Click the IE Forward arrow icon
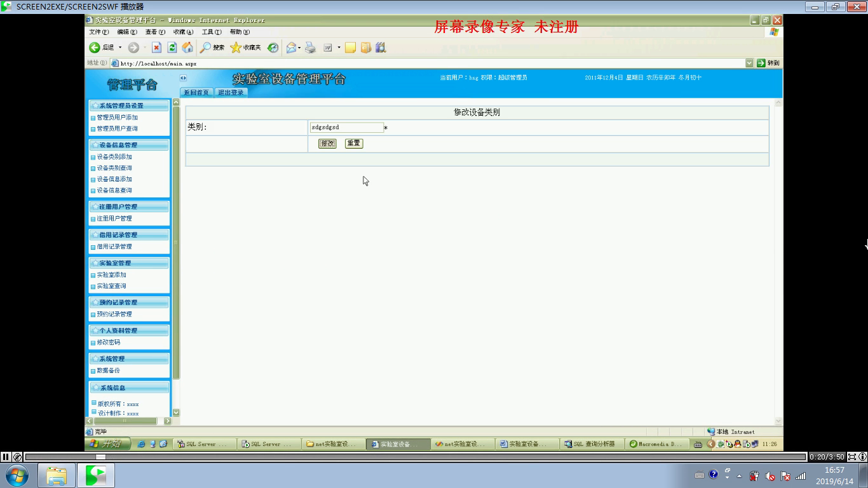The image size is (868, 488). coord(133,48)
